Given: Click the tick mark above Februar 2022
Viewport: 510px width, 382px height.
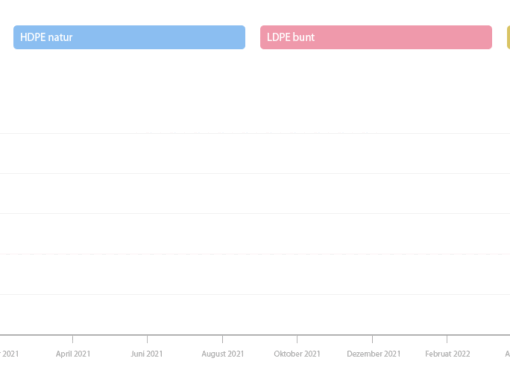Looking at the screenshot, I should click(447, 339).
